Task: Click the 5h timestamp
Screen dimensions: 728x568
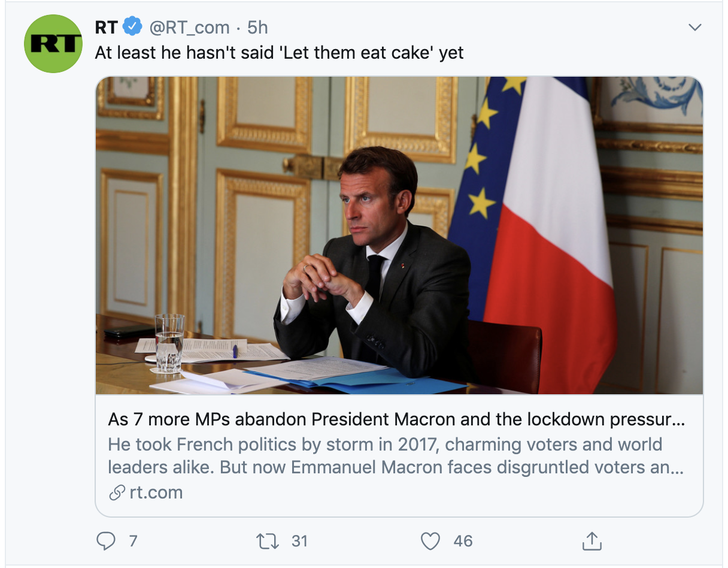Action: pos(257,27)
